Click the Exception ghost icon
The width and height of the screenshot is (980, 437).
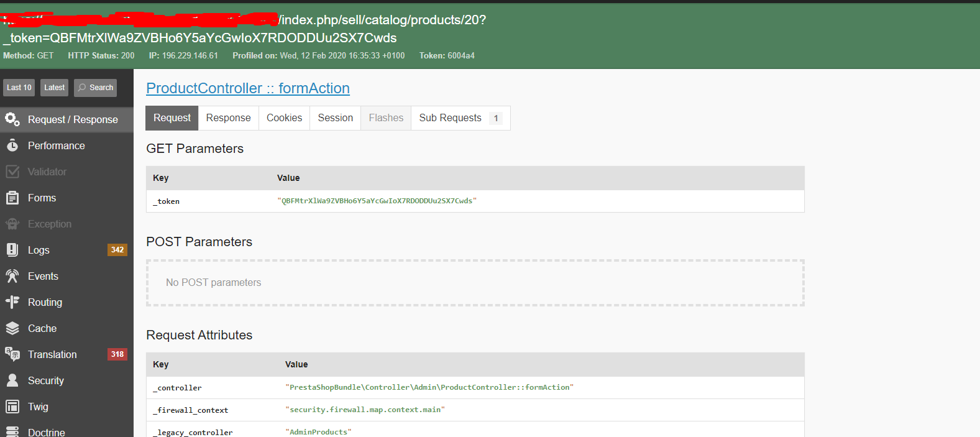(12, 224)
